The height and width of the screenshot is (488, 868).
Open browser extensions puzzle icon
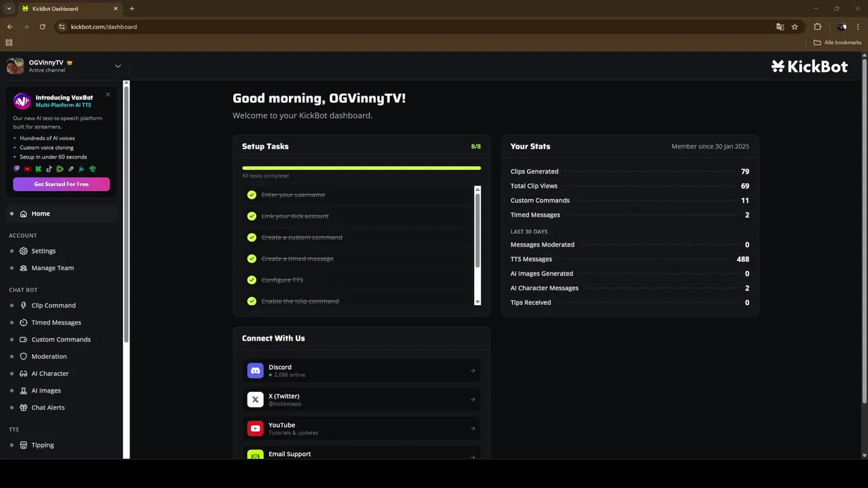817,26
